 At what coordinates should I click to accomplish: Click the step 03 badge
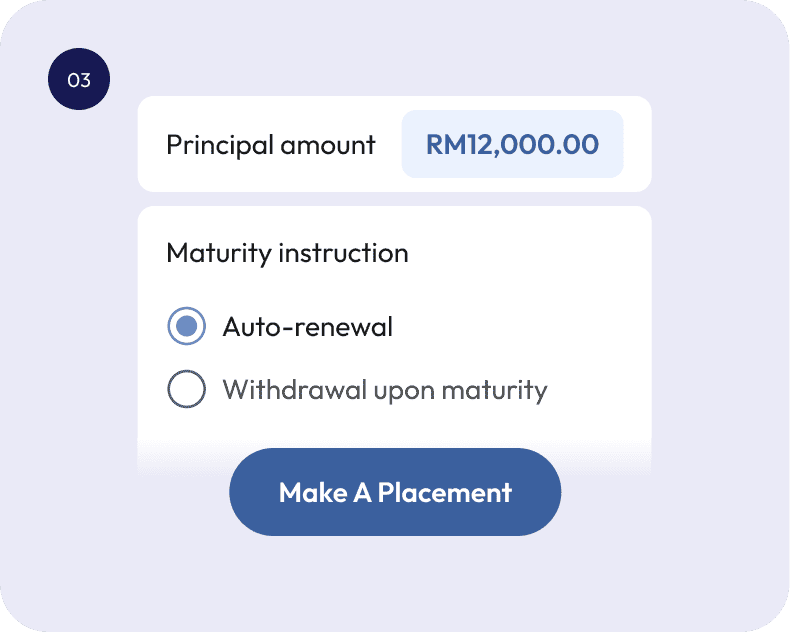pos(79,80)
